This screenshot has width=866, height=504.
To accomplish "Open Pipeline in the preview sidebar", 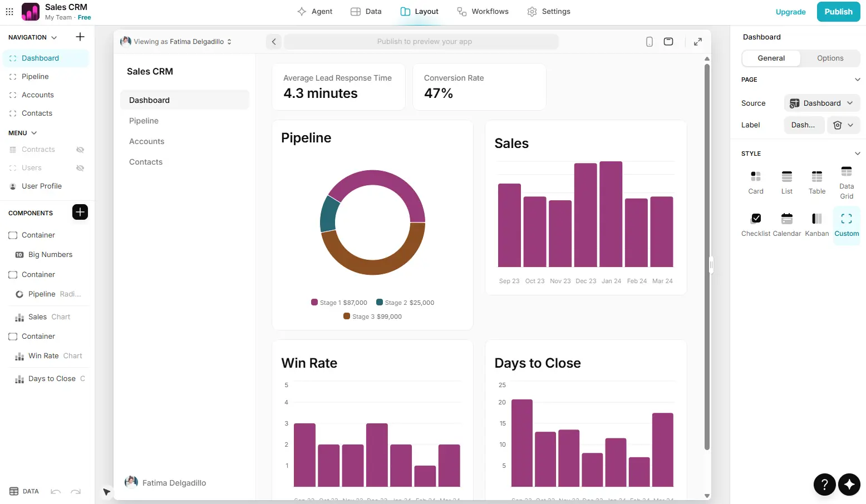I will 184,121.
